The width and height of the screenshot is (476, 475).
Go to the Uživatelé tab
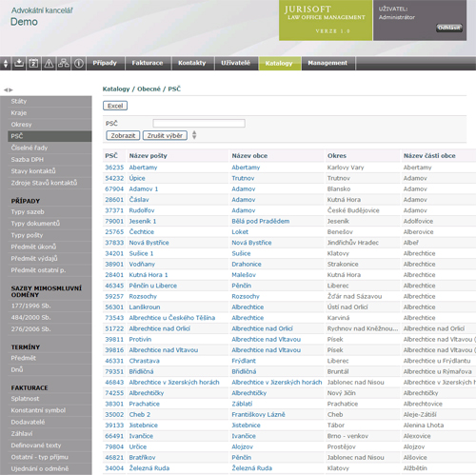click(x=236, y=63)
